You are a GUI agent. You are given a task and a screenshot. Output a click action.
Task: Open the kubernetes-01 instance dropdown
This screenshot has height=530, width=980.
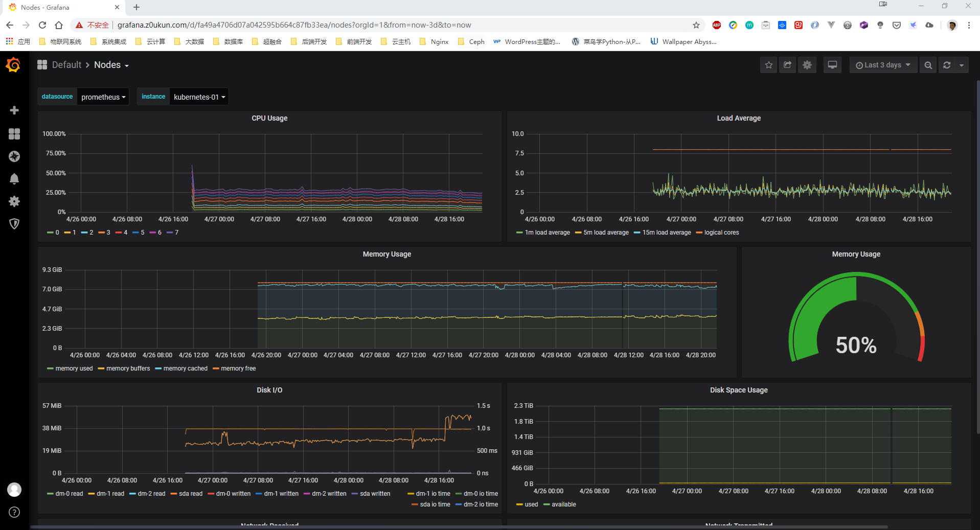199,97
